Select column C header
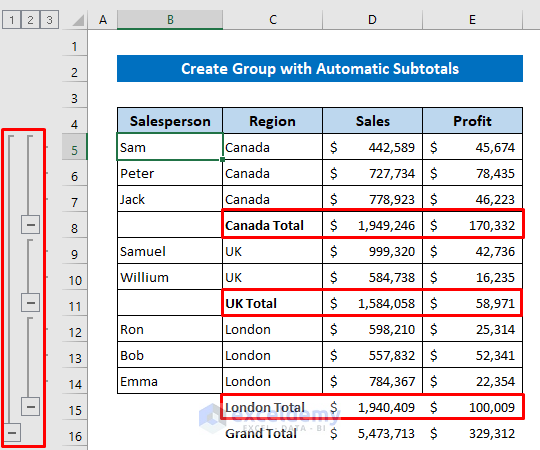The height and width of the screenshot is (450, 540). point(272,20)
